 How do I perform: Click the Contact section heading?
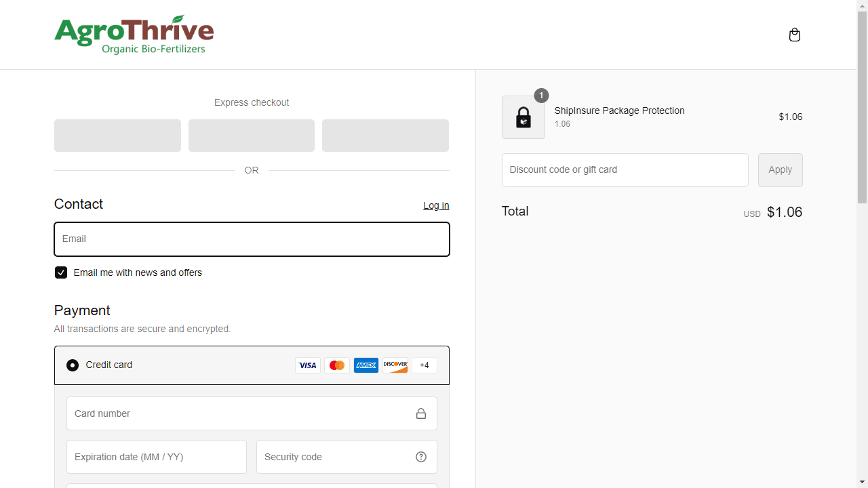79,204
